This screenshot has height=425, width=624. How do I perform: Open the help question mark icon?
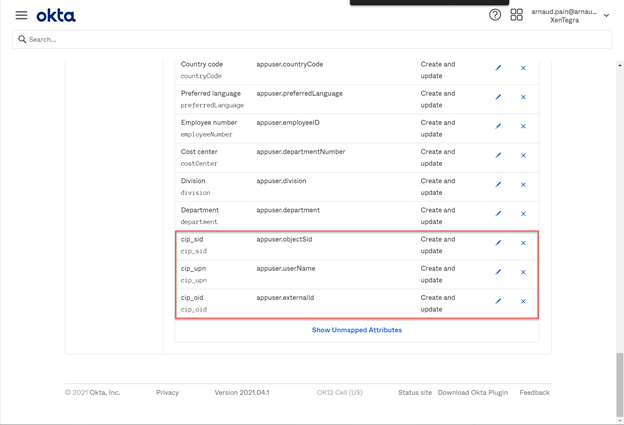495,15
